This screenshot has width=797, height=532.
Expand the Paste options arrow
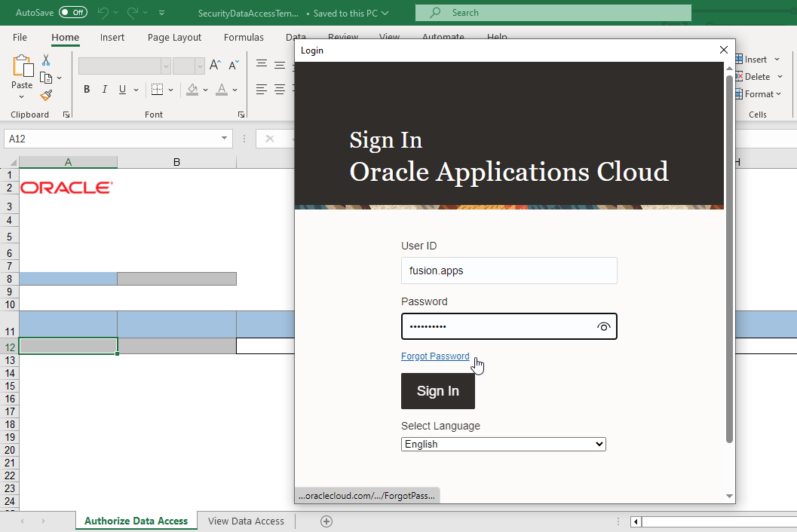pyautogui.click(x=21, y=97)
